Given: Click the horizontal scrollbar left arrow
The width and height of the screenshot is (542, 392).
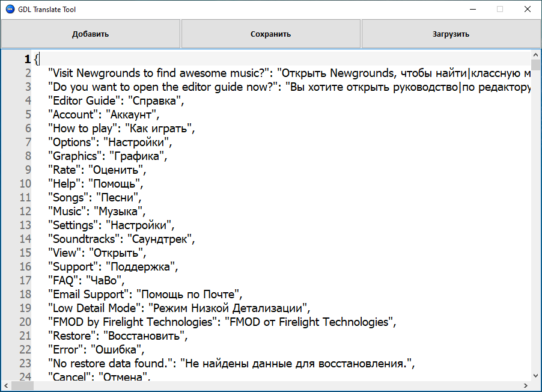Looking at the screenshot, I should [x=5, y=387].
